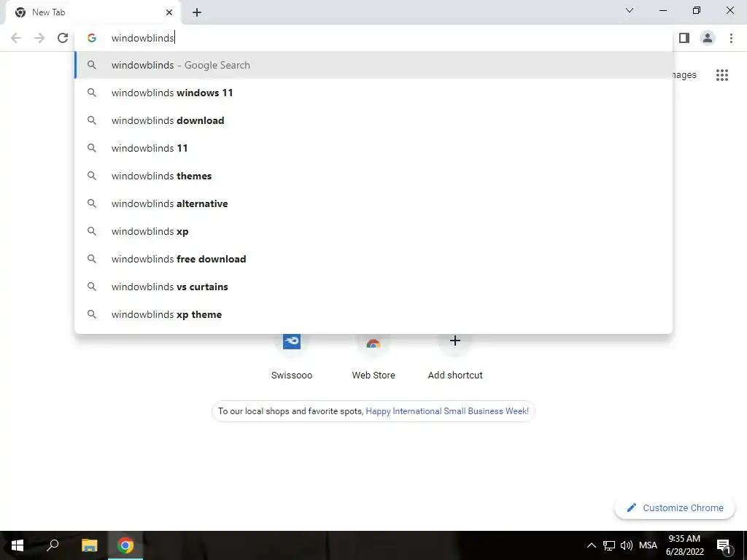
Task: Show hidden system tray icons
Action: point(591,545)
